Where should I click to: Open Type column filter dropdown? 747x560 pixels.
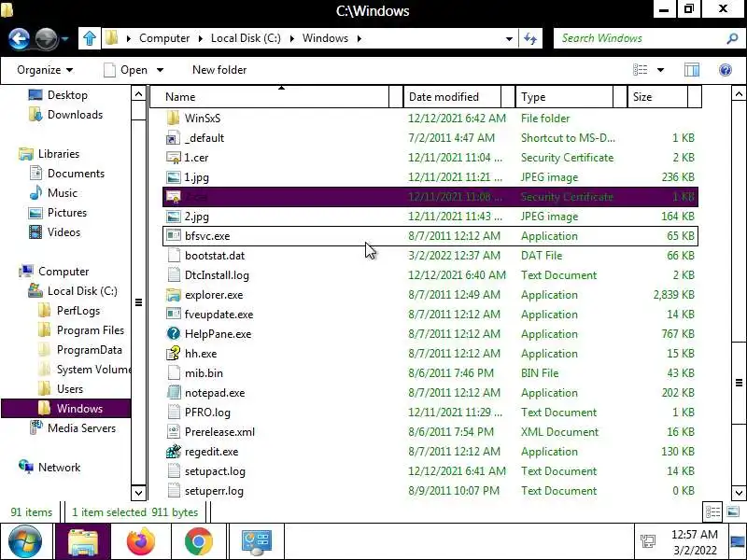tap(620, 97)
